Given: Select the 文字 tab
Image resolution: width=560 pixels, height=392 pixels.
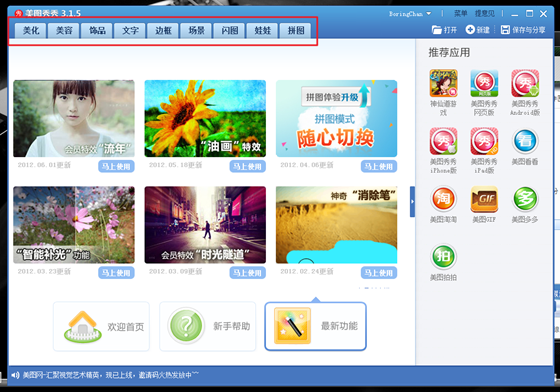Looking at the screenshot, I should [130, 30].
